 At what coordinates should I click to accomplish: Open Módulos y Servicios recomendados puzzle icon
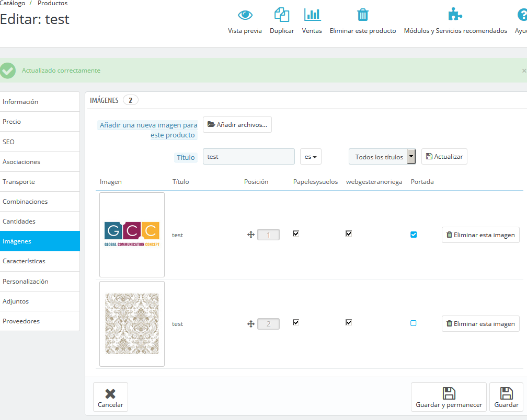(x=455, y=15)
